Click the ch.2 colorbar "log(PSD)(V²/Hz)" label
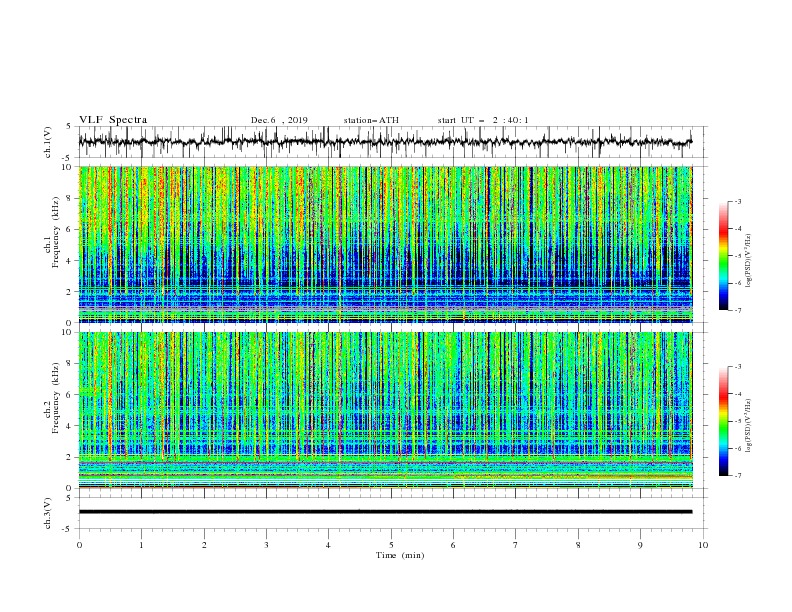792x612 pixels. coord(748,426)
